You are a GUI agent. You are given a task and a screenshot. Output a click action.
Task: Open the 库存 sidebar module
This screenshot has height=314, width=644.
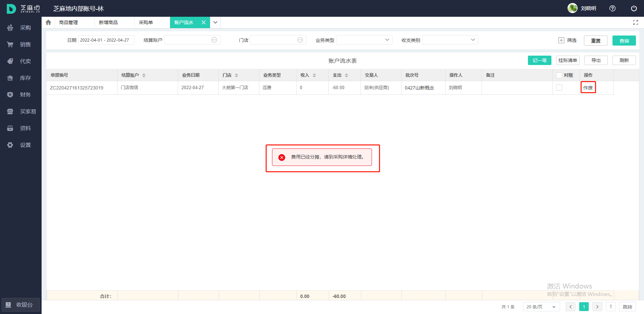pyautogui.click(x=21, y=78)
